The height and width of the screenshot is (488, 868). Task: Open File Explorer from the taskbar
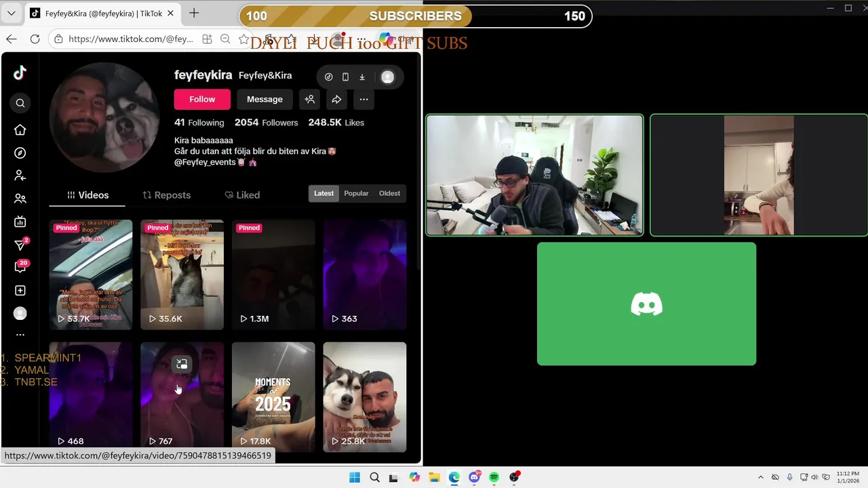coord(434,477)
